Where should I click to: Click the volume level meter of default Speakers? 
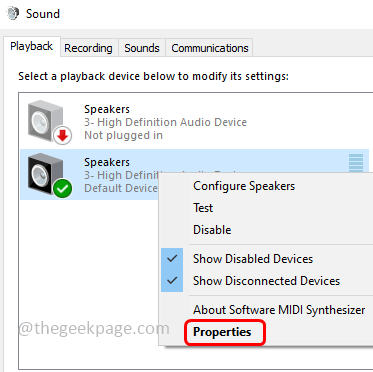point(356,163)
